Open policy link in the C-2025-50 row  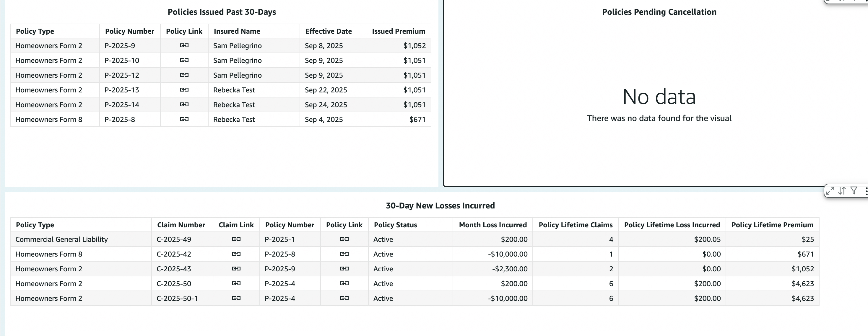pyautogui.click(x=344, y=283)
